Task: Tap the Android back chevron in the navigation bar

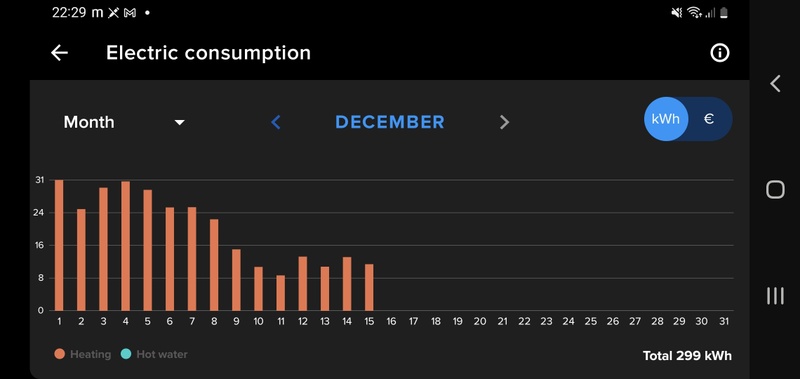Action: pyautogui.click(x=775, y=83)
